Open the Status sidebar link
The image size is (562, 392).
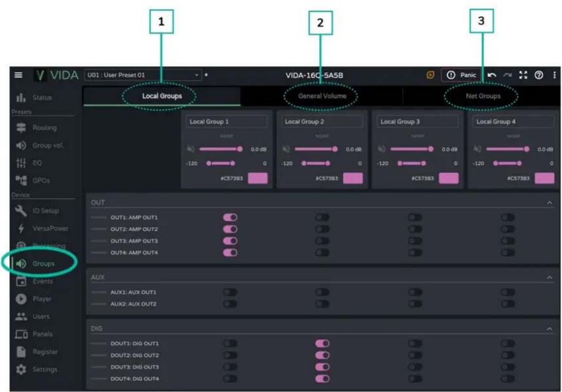[42, 97]
